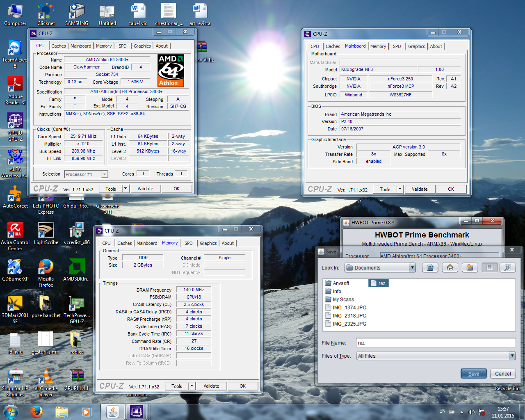Go up one folder level in Save dialog
Viewport: 525px width, 420px height.
click(x=430, y=267)
